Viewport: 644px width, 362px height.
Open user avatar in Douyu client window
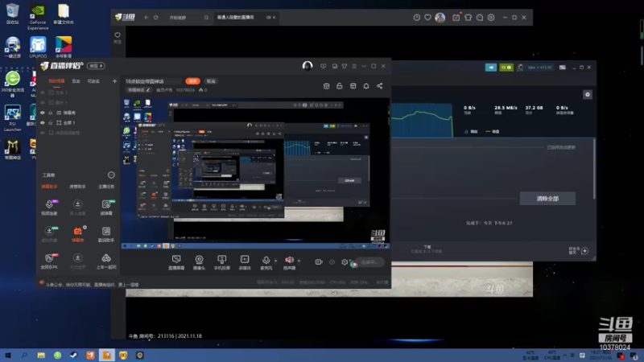point(440,18)
